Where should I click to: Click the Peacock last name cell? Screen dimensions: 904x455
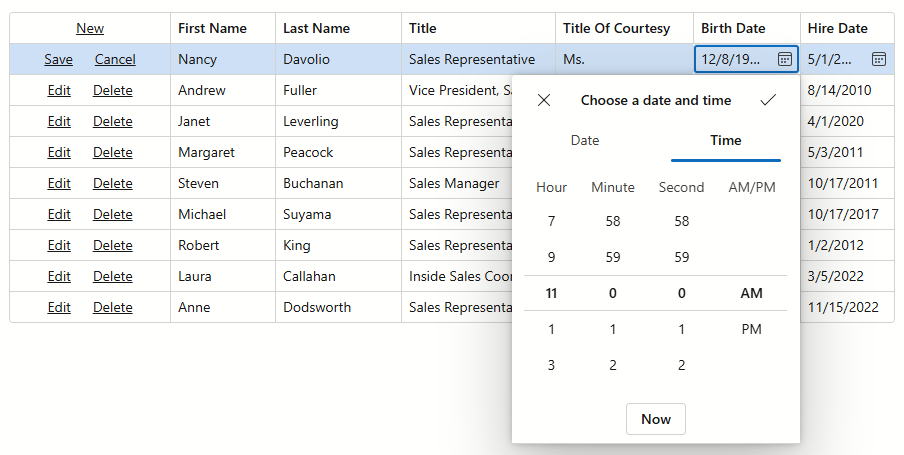[338, 153]
